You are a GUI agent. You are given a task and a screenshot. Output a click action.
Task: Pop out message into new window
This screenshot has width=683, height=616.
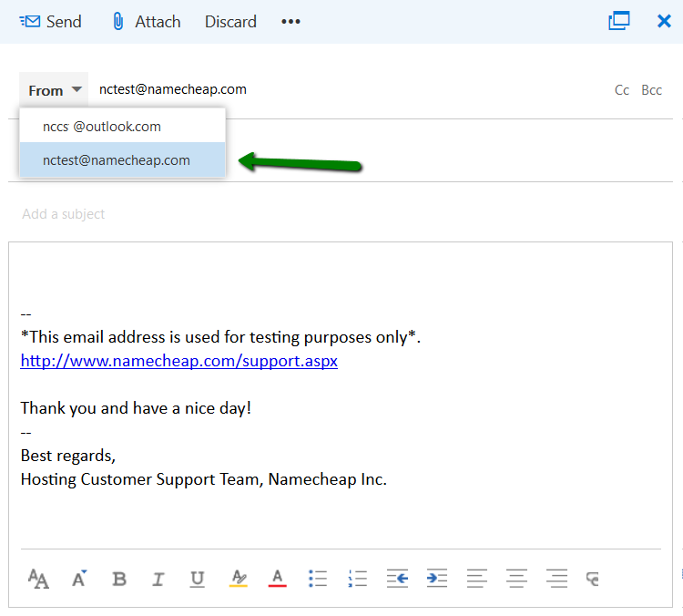click(x=619, y=20)
